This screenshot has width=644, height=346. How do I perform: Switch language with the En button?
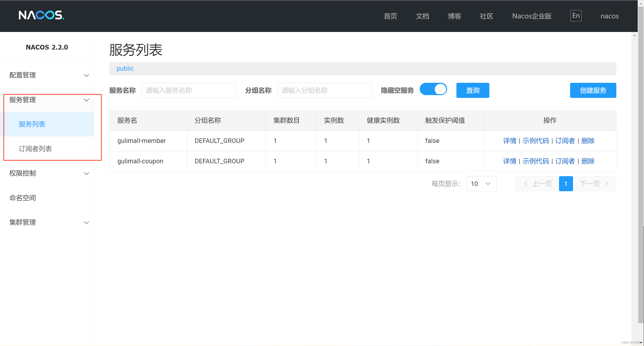(x=576, y=16)
